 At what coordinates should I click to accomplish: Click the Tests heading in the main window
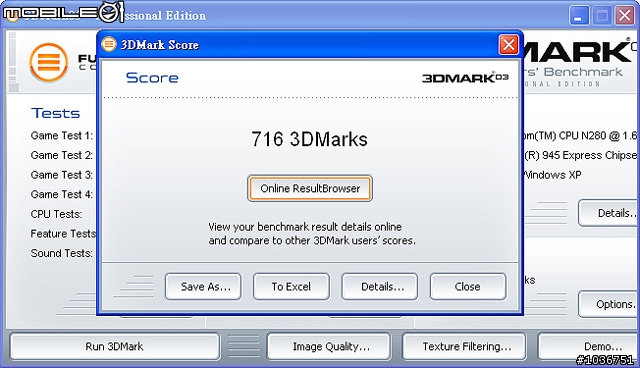56,113
